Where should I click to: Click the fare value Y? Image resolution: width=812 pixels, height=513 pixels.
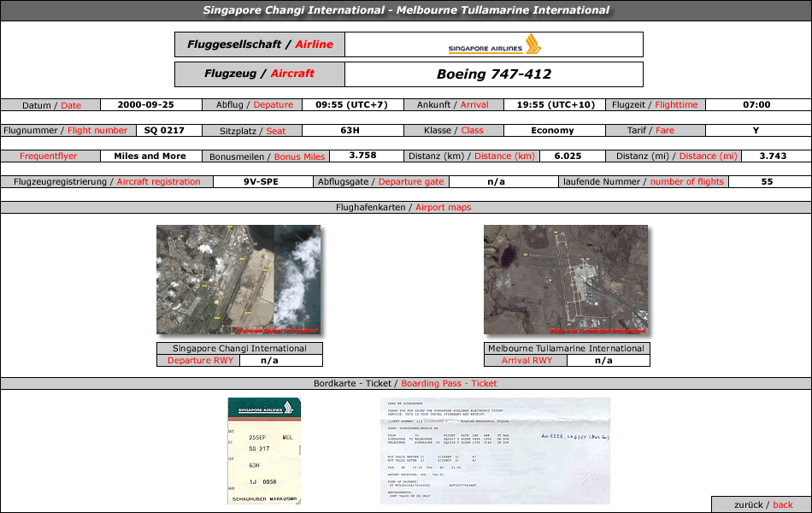[x=756, y=131]
